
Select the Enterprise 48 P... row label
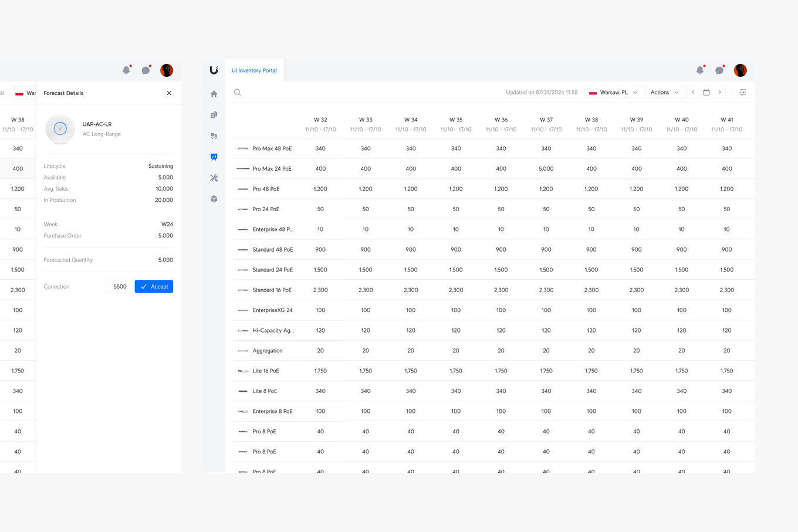(273, 229)
